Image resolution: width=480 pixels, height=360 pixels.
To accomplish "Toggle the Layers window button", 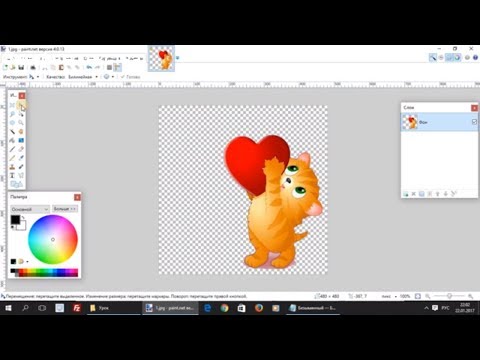I will [449, 58].
